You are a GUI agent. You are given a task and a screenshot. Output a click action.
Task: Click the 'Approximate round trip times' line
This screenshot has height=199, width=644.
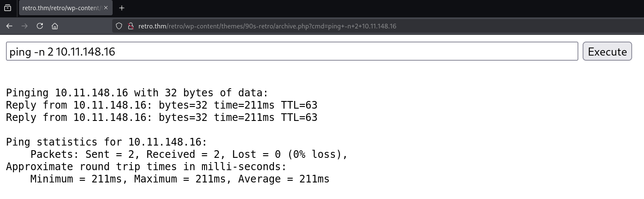click(x=146, y=167)
